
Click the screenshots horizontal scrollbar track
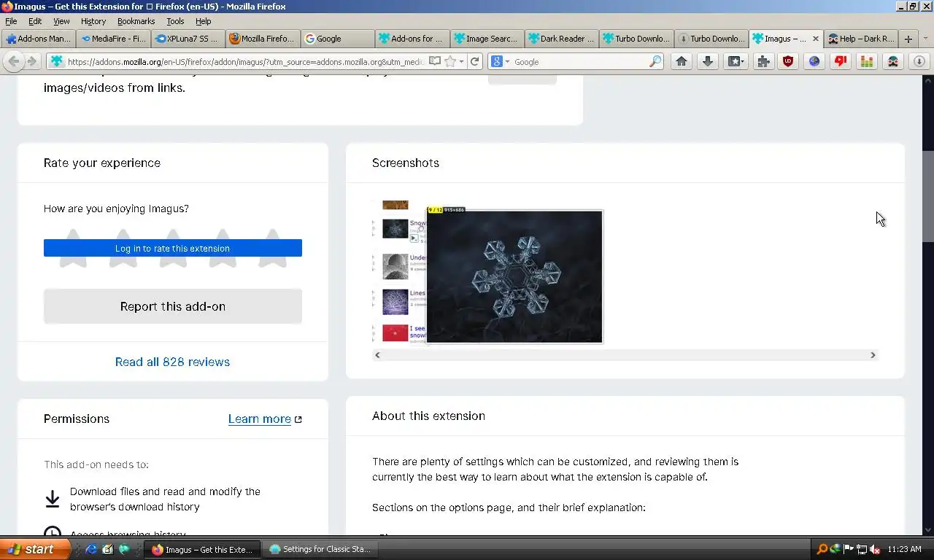(625, 355)
